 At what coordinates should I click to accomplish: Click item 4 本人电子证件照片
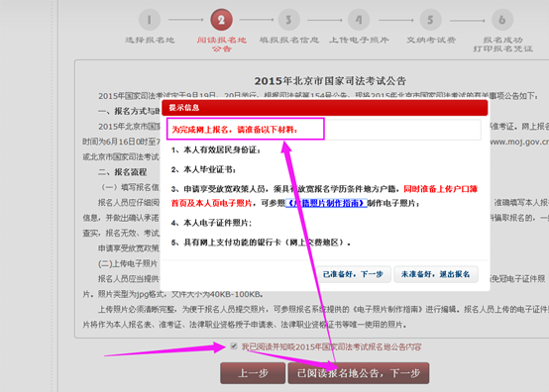[x=211, y=223]
